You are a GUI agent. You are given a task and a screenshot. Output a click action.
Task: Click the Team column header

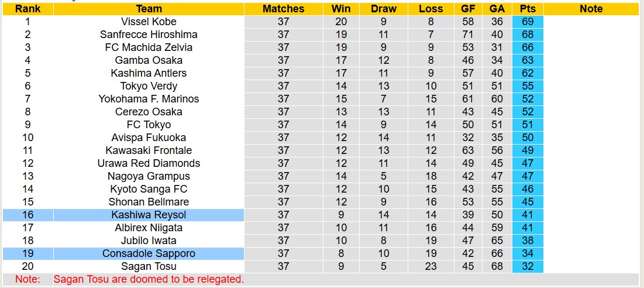[x=149, y=9]
